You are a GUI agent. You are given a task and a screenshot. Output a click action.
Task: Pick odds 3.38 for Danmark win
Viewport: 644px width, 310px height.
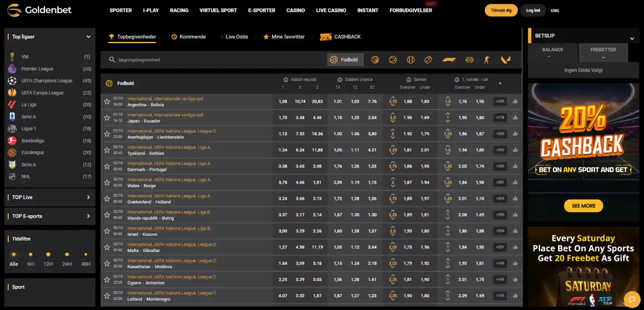pyautogui.click(x=283, y=166)
